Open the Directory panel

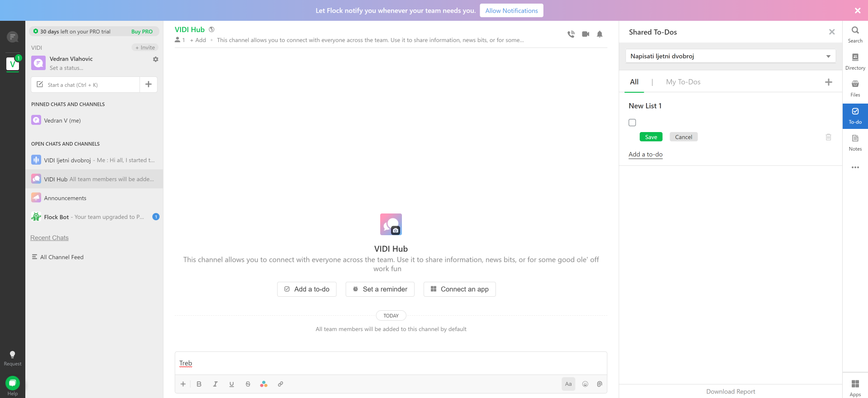point(855,62)
